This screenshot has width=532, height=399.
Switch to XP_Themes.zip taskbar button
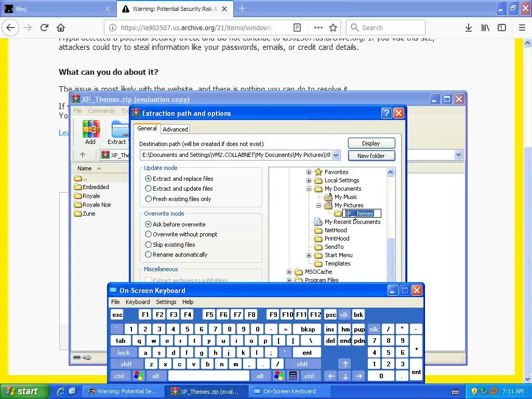pyautogui.click(x=206, y=391)
